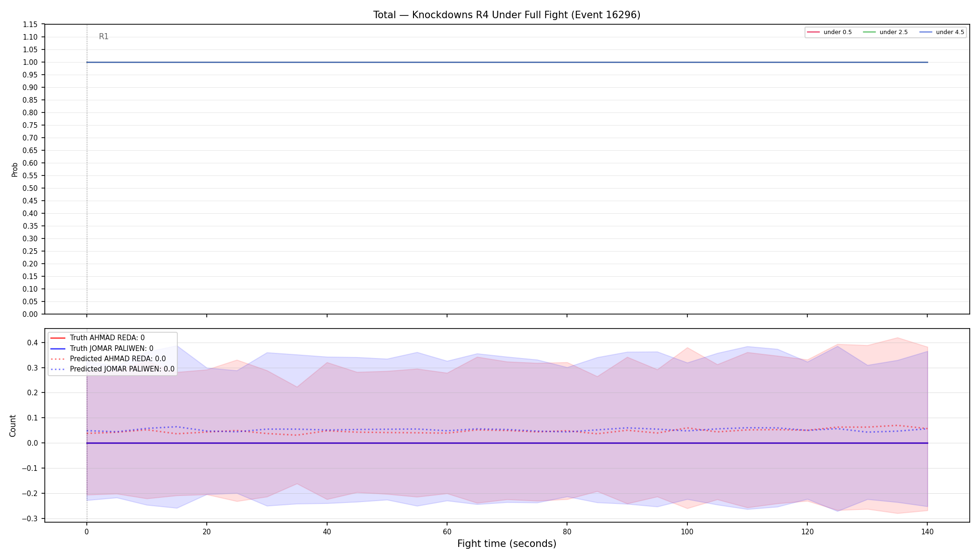Click the 60 tick label on x-axis
Viewport: 980px width, 560px height.
click(x=447, y=532)
